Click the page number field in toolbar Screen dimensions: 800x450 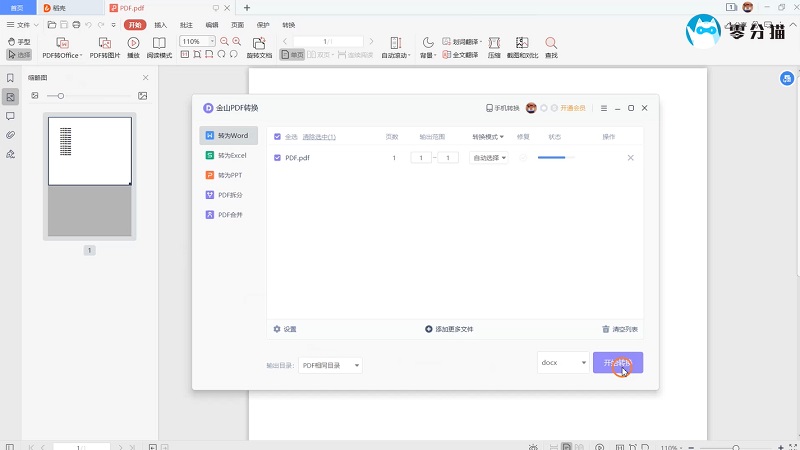click(x=328, y=41)
